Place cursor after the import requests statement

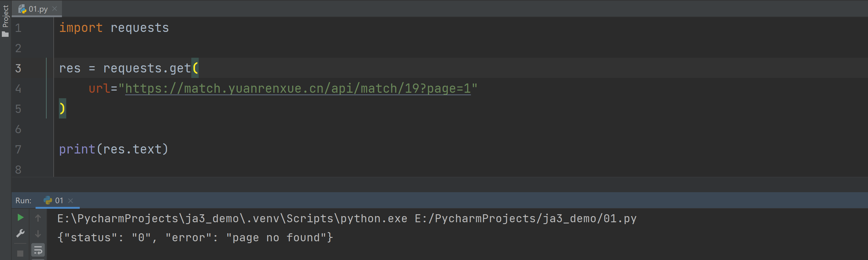(x=170, y=28)
